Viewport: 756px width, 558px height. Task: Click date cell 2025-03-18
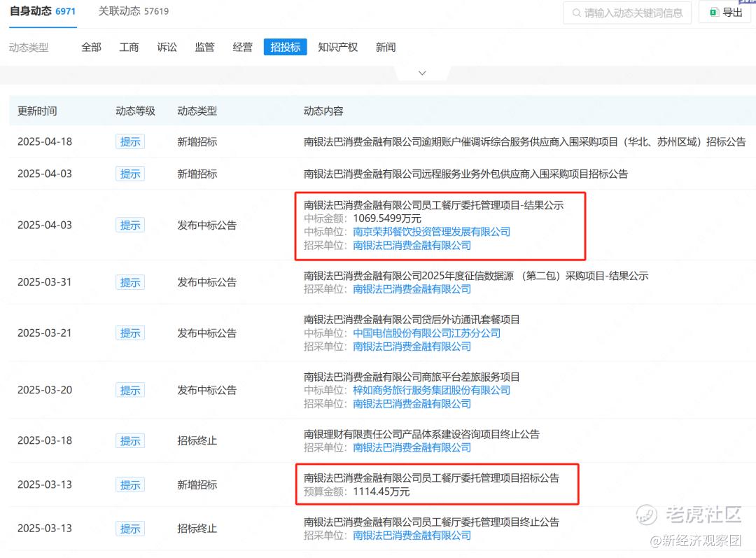45,441
